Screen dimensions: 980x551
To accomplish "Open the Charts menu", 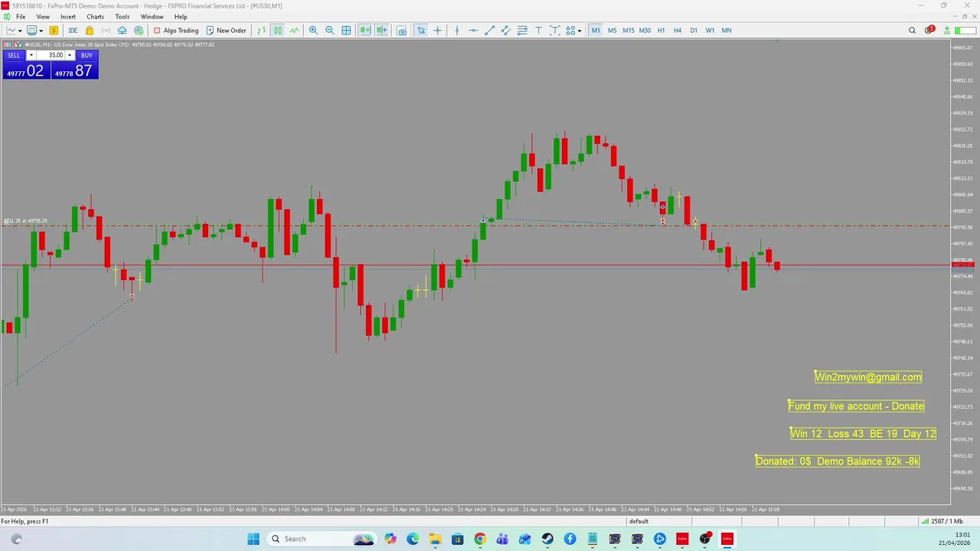I will pyautogui.click(x=96, y=17).
